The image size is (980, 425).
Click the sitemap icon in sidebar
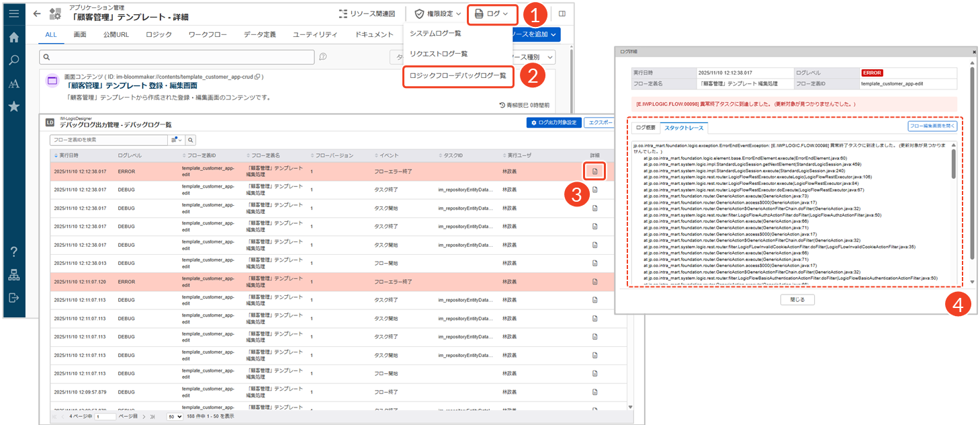(x=13, y=274)
